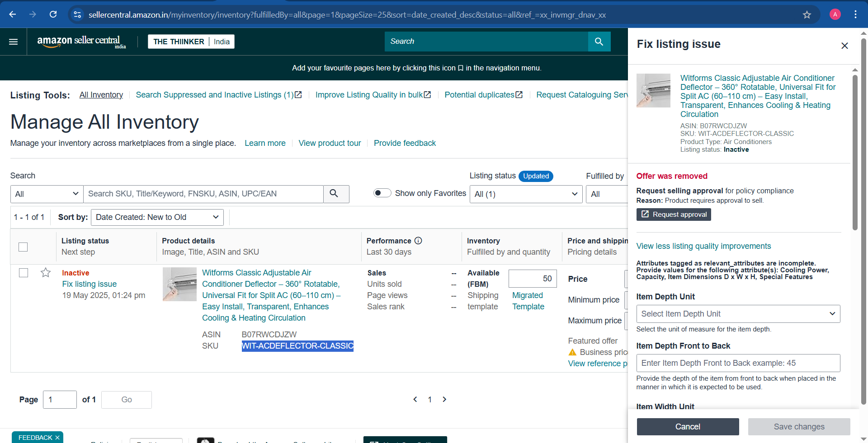868x443 pixels.
Task: Open Potential duplicates link
Action: click(483, 95)
